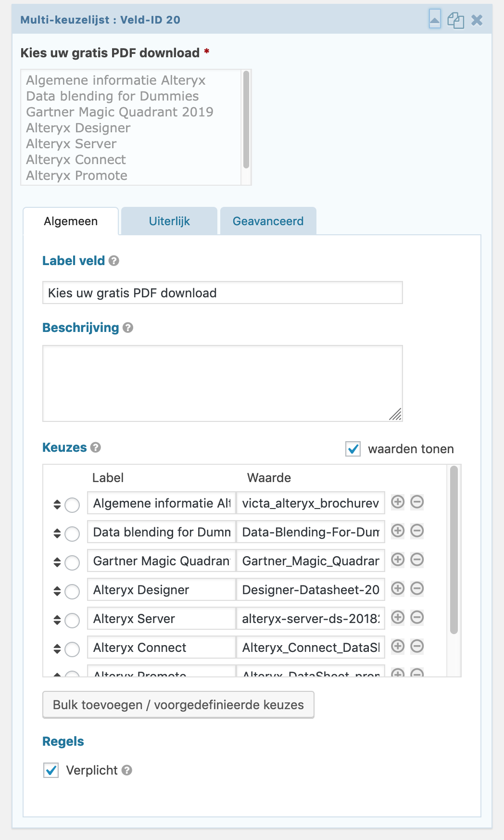
Task: Click Bulk toevoegen / voorgedefinieerde keuzes button
Action: click(178, 705)
